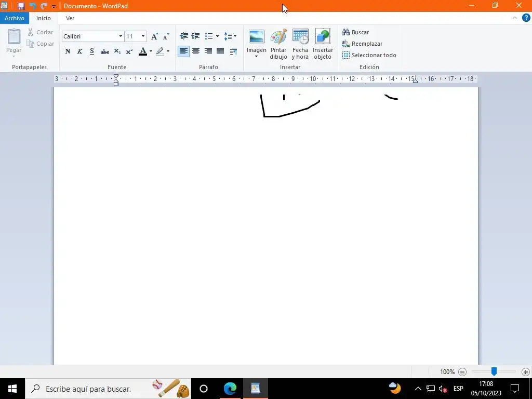This screenshot has width=532, height=399.
Task: Click Cortar in Portapapeles group
Action: point(41,32)
